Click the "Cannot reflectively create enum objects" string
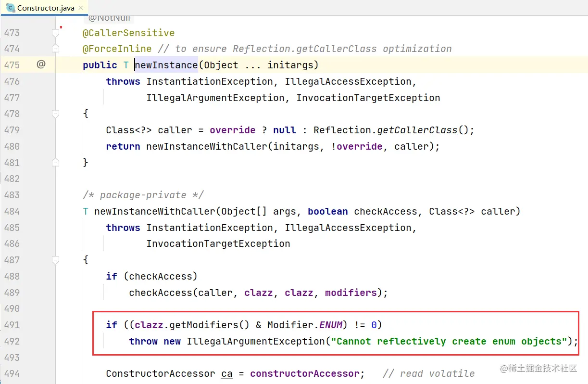This screenshot has width=588, height=384. point(449,341)
